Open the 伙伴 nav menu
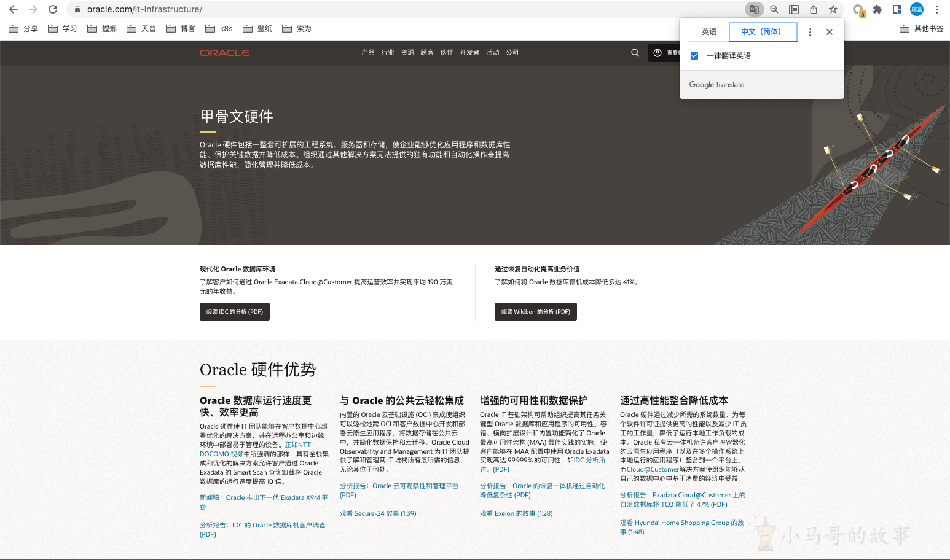Viewport: 950px width, 560px height. pyautogui.click(x=447, y=53)
